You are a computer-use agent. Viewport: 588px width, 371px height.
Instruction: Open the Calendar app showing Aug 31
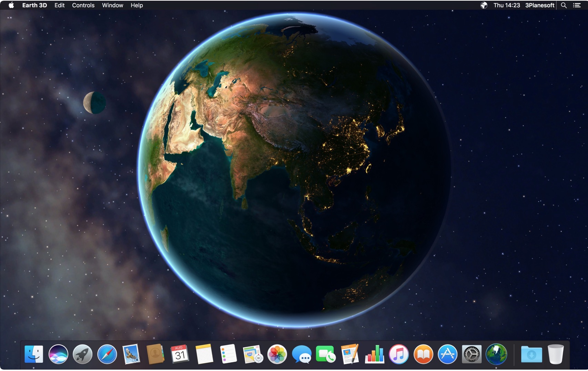pyautogui.click(x=180, y=354)
